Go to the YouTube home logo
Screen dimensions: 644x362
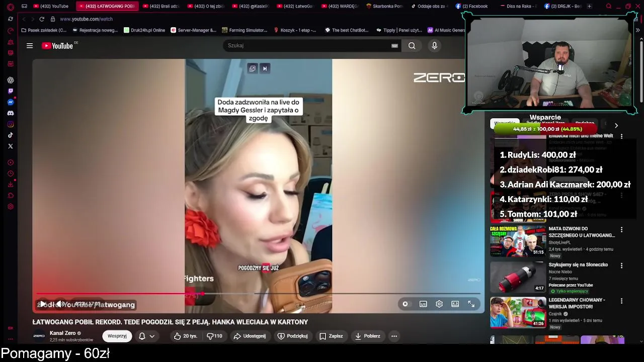pyautogui.click(x=57, y=46)
